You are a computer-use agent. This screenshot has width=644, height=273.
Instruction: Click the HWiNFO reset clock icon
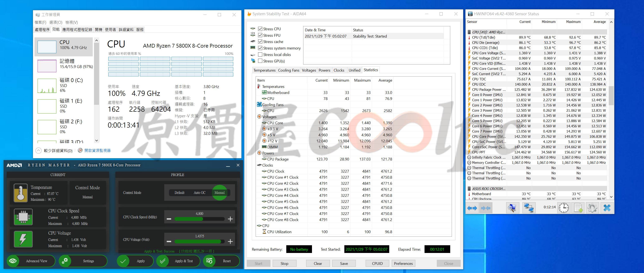point(564,208)
